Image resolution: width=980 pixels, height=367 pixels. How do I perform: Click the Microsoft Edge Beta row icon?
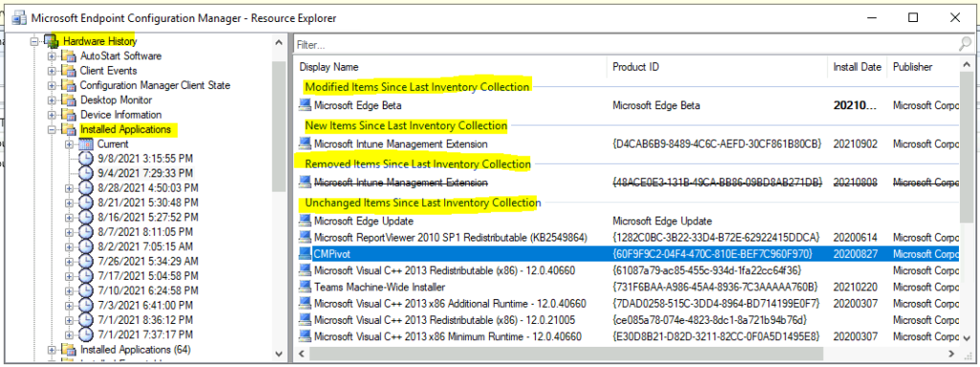tap(305, 105)
